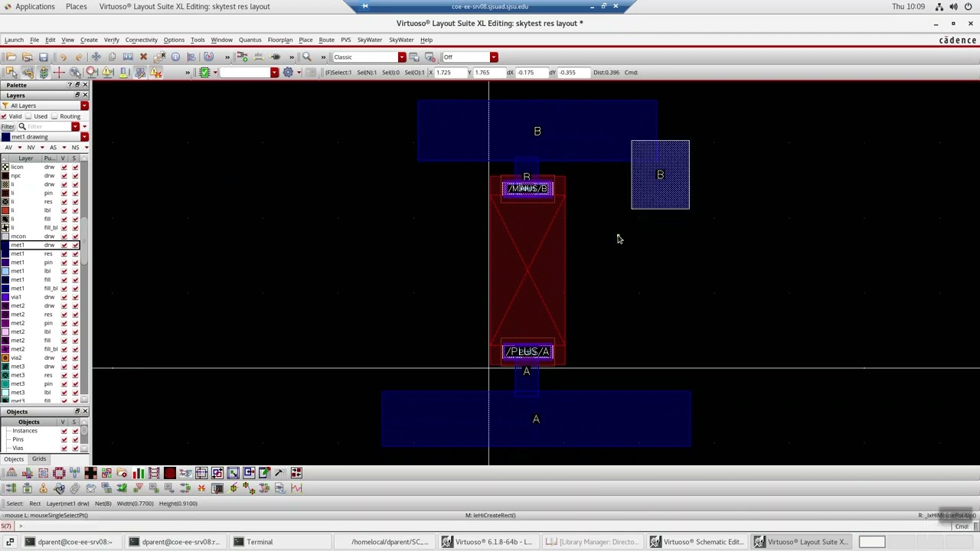Toggle Pins selectability checkbox in Objects panel
This screenshot has height=551, width=980.
75,439
